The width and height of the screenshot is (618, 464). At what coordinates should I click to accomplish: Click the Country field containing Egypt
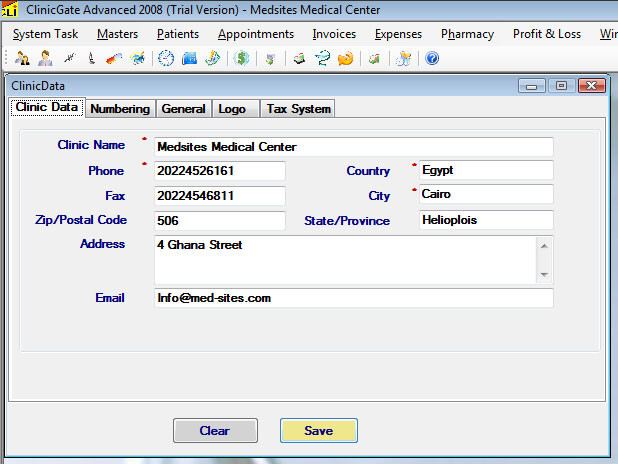486,170
